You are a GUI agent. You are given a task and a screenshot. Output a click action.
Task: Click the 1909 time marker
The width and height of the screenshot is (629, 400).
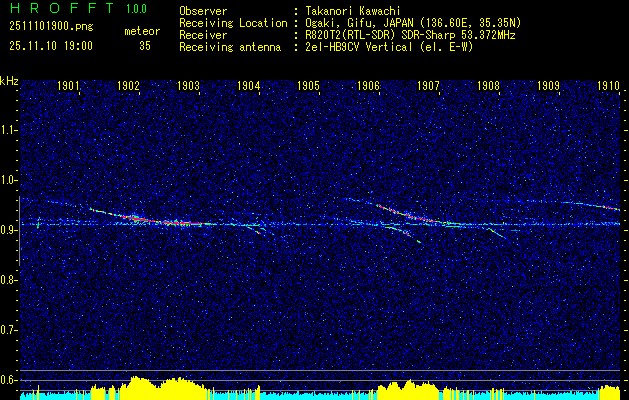point(548,85)
